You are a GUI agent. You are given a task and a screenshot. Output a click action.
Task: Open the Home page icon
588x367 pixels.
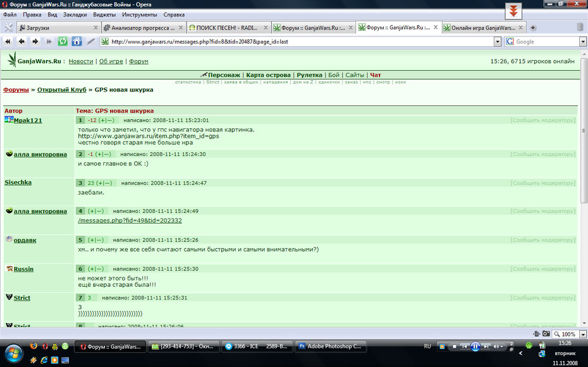click(x=77, y=42)
